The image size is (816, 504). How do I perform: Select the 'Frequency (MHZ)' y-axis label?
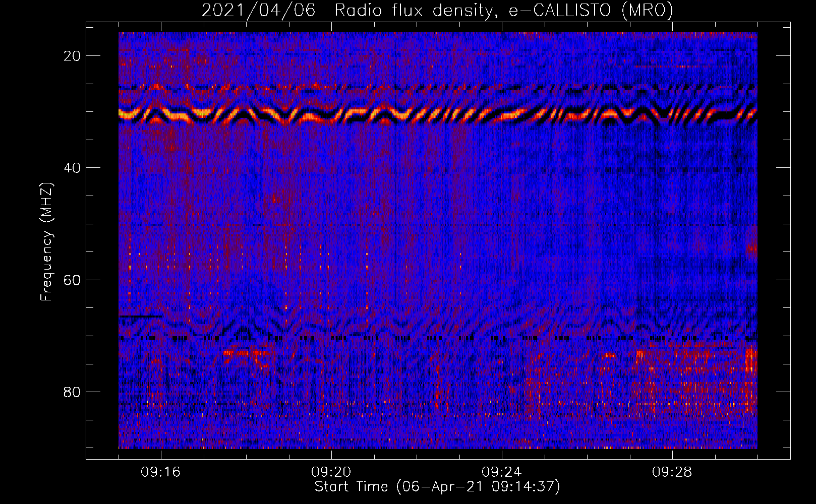point(46,242)
